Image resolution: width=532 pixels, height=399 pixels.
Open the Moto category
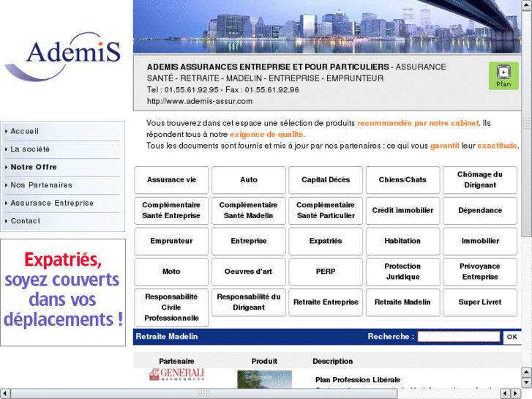tap(171, 272)
